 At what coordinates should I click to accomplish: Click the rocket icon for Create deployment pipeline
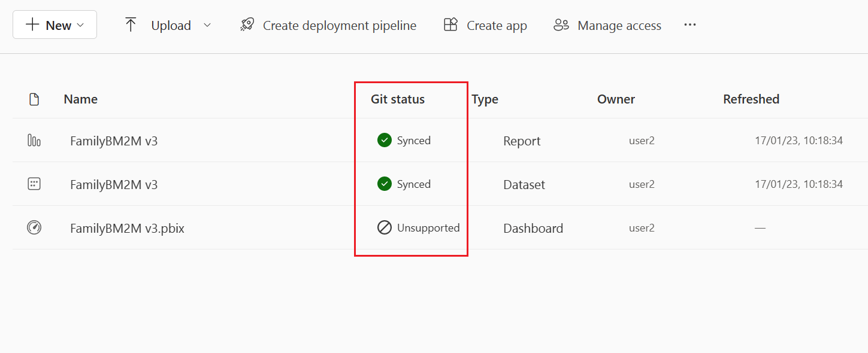pyautogui.click(x=246, y=25)
